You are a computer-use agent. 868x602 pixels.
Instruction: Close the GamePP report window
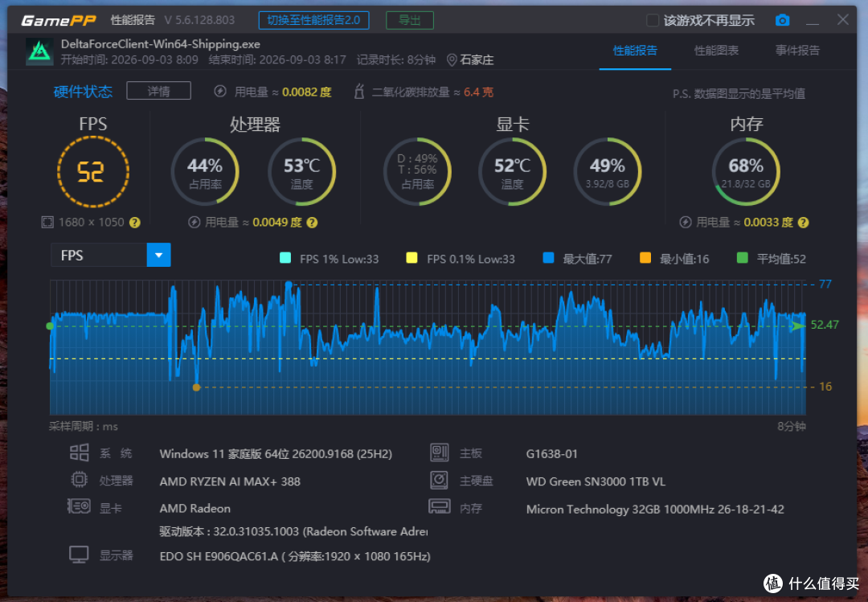[x=842, y=20]
